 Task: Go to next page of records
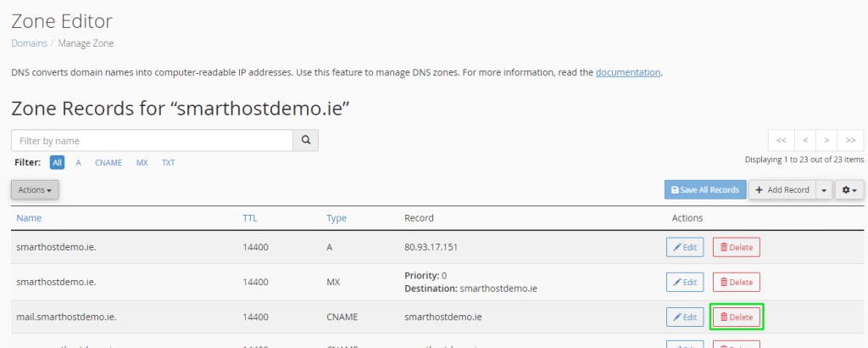click(826, 140)
